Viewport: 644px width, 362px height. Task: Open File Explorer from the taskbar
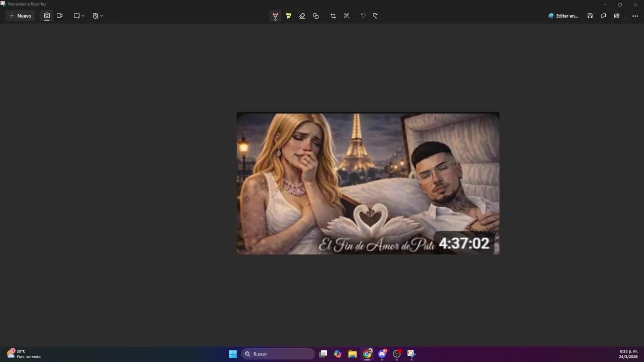coord(352,354)
